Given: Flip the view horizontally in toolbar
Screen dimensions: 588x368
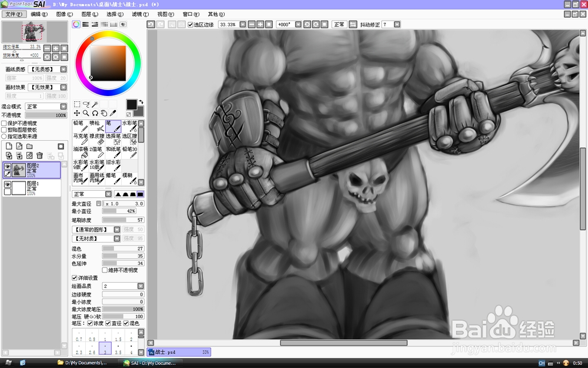Looking at the screenshot, I should 353,24.
